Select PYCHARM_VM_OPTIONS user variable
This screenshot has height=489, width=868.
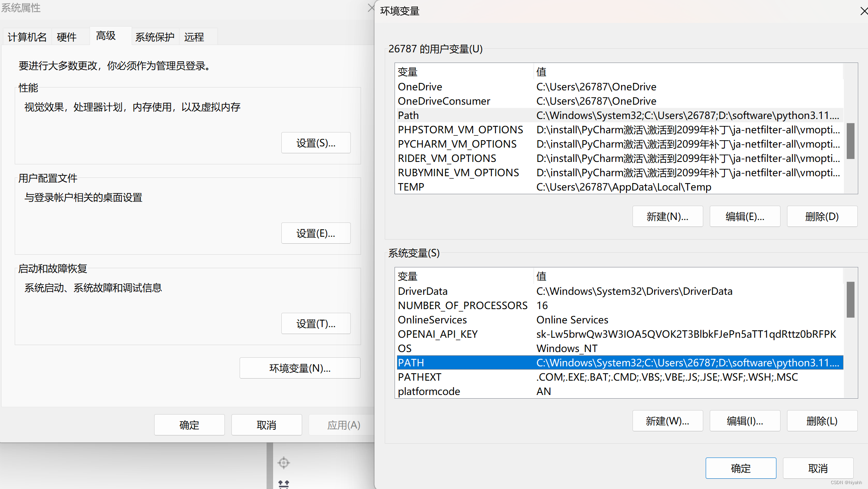457,144
